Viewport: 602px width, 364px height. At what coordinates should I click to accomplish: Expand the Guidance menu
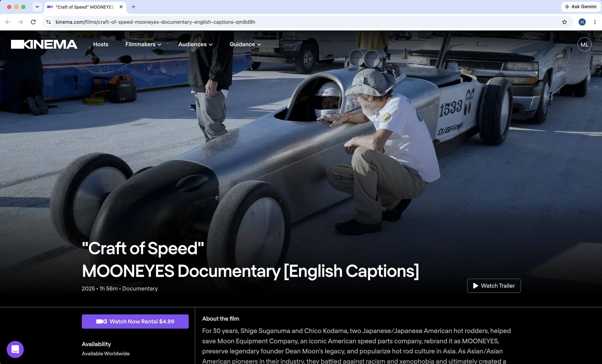245,44
